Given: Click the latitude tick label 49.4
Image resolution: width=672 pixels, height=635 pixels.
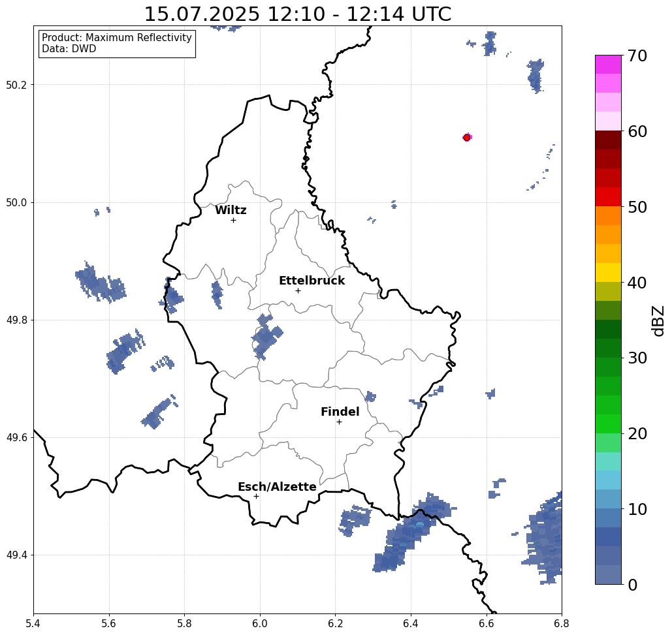Looking at the screenshot, I should coord(16,555).
